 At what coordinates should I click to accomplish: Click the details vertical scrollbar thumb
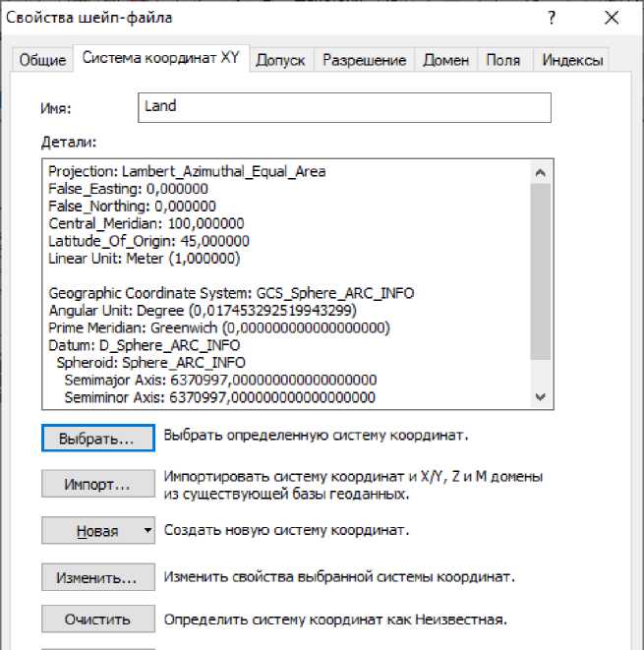541,271
